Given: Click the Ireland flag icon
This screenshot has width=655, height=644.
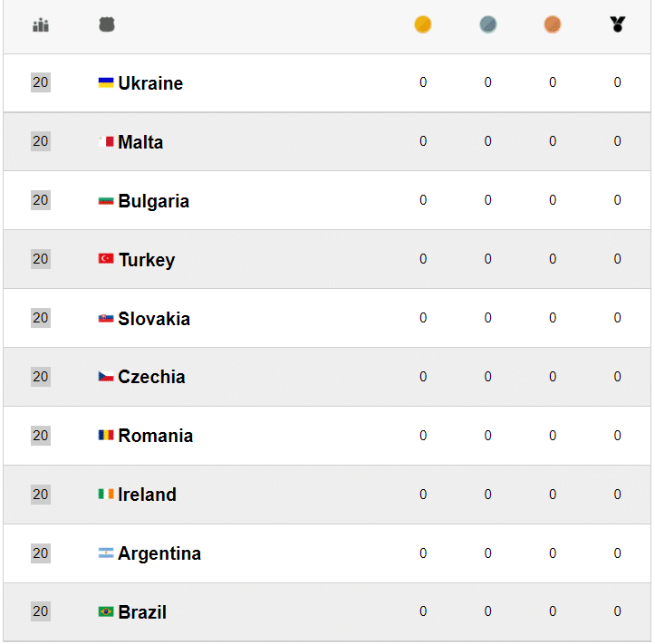Looking at the screenshot, I should 106,495.
